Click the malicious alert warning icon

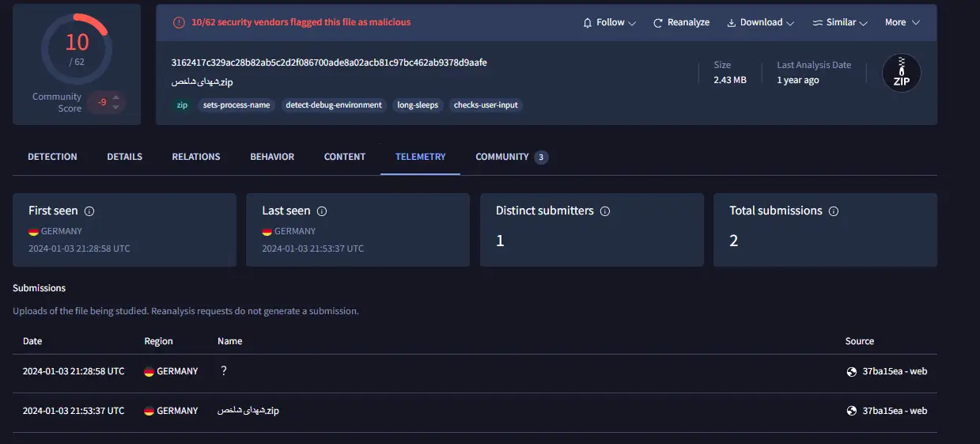(x=180, y=23)
